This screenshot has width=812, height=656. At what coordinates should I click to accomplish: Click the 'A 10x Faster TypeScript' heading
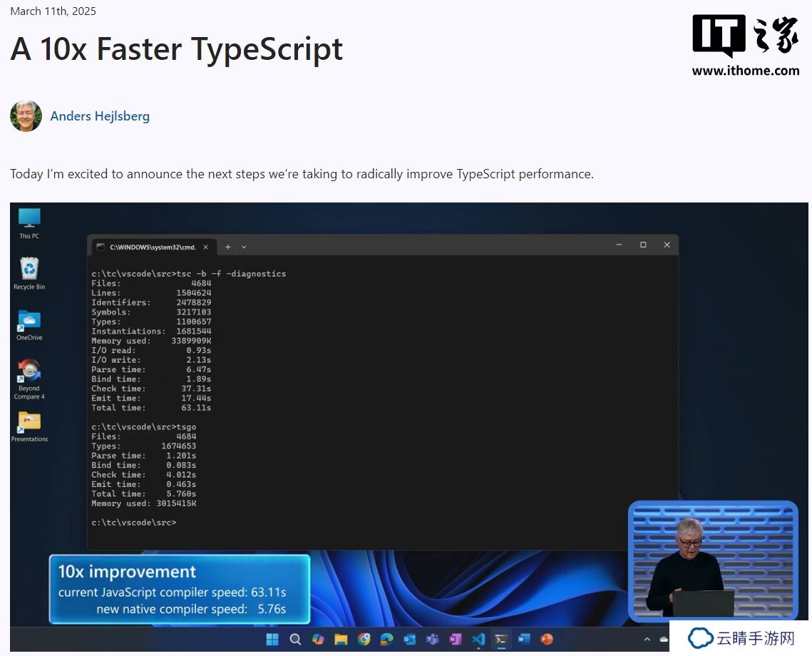176,49
